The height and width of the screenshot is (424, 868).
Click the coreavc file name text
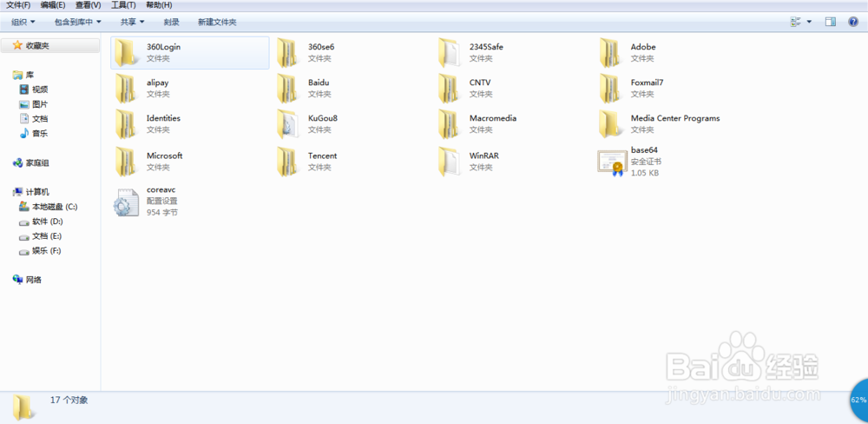click(x=161, y=189)
